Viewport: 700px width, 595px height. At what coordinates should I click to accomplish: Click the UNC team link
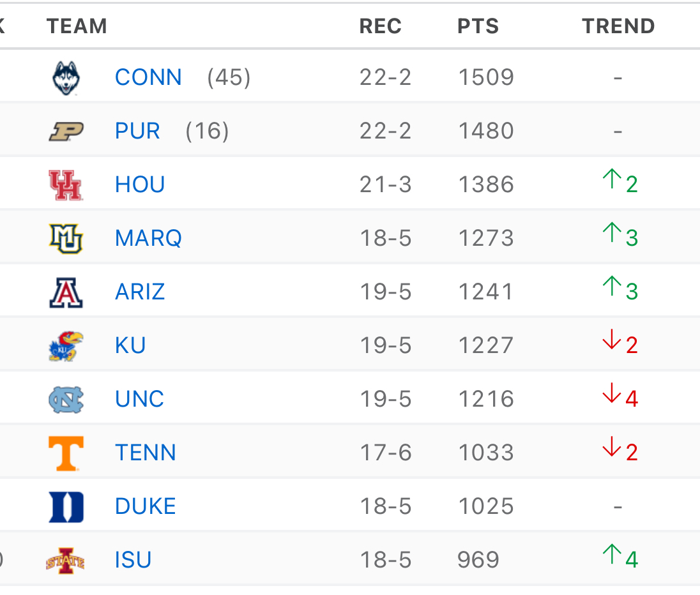coord(140,398)
